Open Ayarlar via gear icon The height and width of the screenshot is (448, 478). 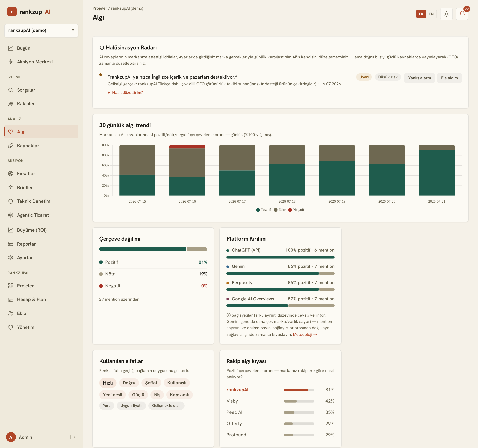point(11,257)
